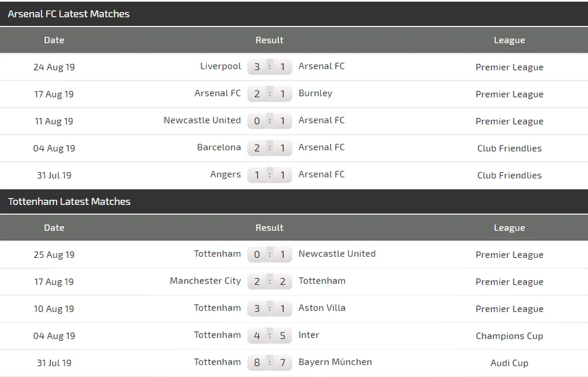Image resolution: width=588 pixels, height=377 pixels.
Task: Open the Club Friendlies link for Barcelona match
Action: pyautogui.click(x=509, y=148)
